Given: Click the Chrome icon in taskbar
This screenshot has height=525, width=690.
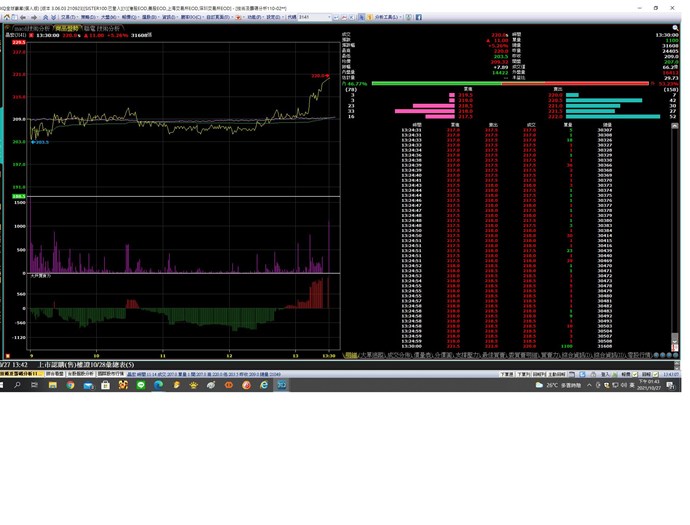Looking at the screenshot, I should click(70, 385).
